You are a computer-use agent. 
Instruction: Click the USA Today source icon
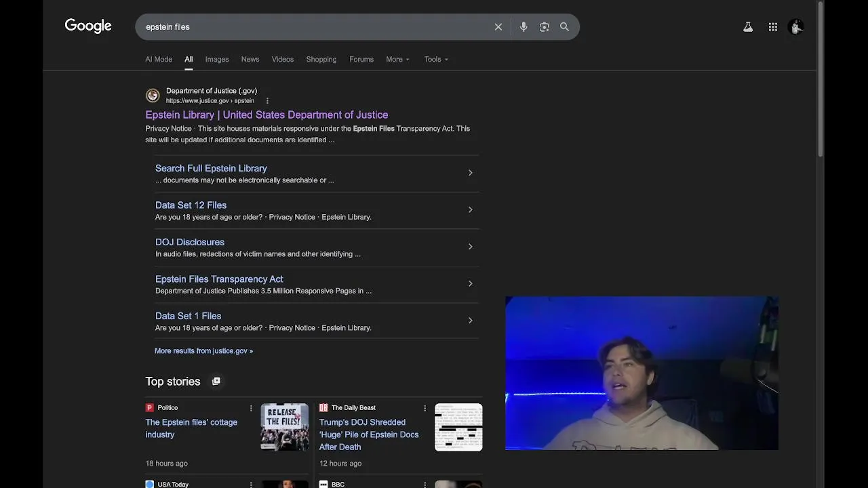(x=150, y=484)
